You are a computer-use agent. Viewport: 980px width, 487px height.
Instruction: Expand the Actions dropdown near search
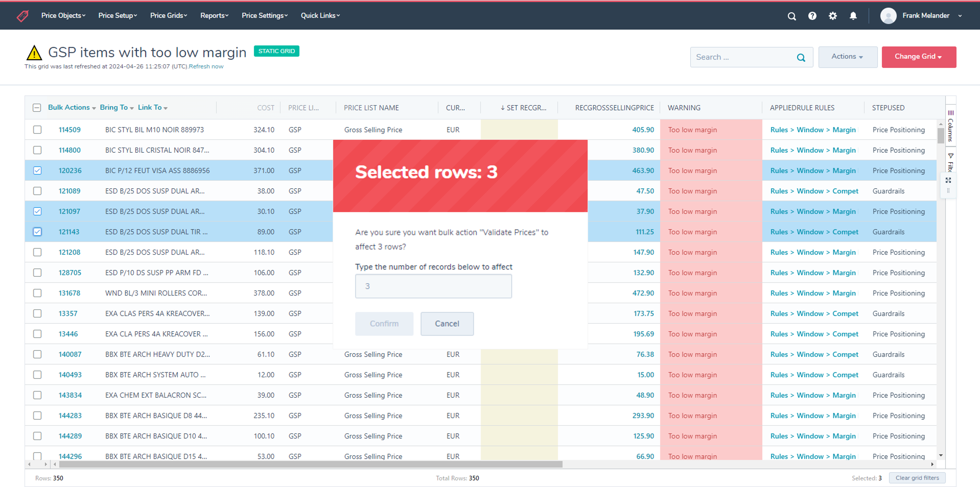coord(848,57)
